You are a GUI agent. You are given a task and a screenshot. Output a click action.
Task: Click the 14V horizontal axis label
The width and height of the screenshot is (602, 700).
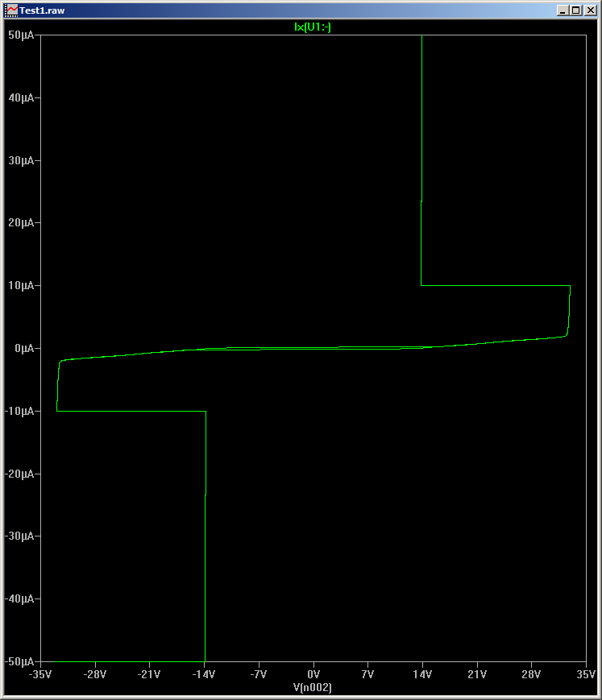click(x=422, y=674)
